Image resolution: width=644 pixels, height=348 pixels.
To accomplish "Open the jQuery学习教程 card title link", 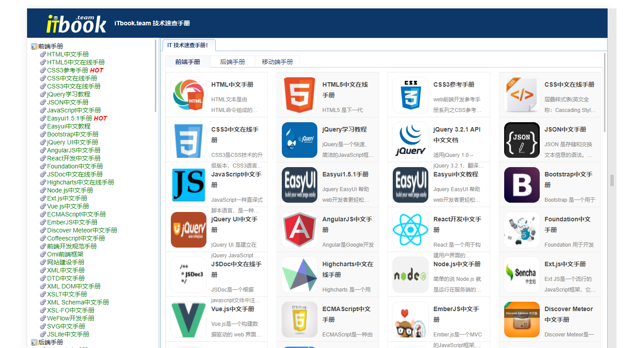I will (344, 129).
